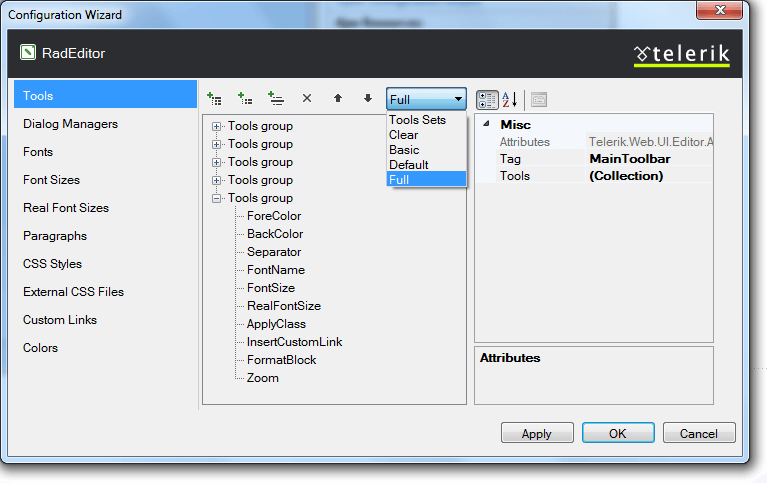The width and height of the screenshot is (767, 483).
Task: Select the Tag property label
Action: coord(510,159)
